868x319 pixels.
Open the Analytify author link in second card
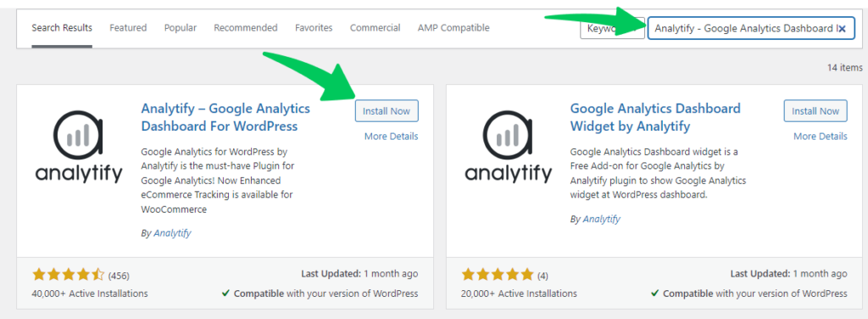(x=602, y=219)
